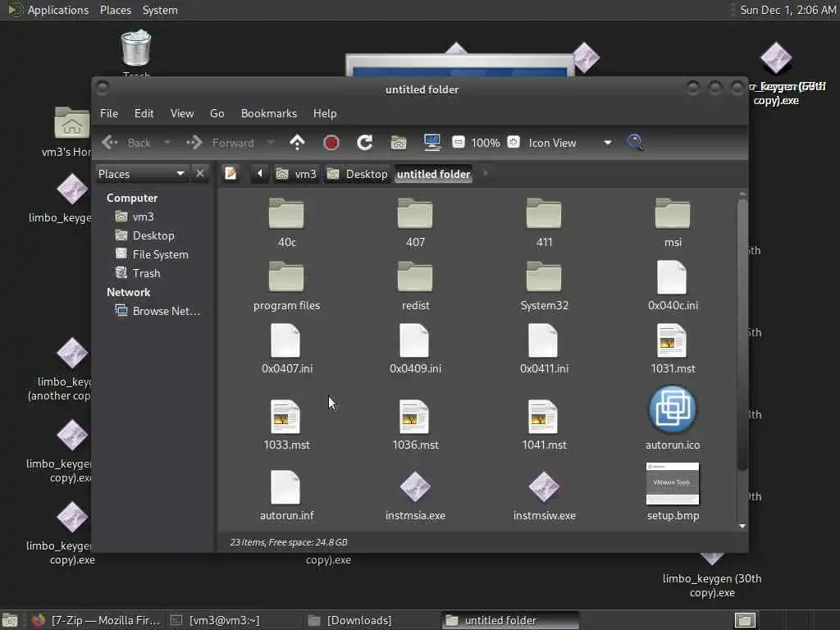The image size is (840, 630).
Task: Open the Back history dropdown arrow
Action: point(167,143)
